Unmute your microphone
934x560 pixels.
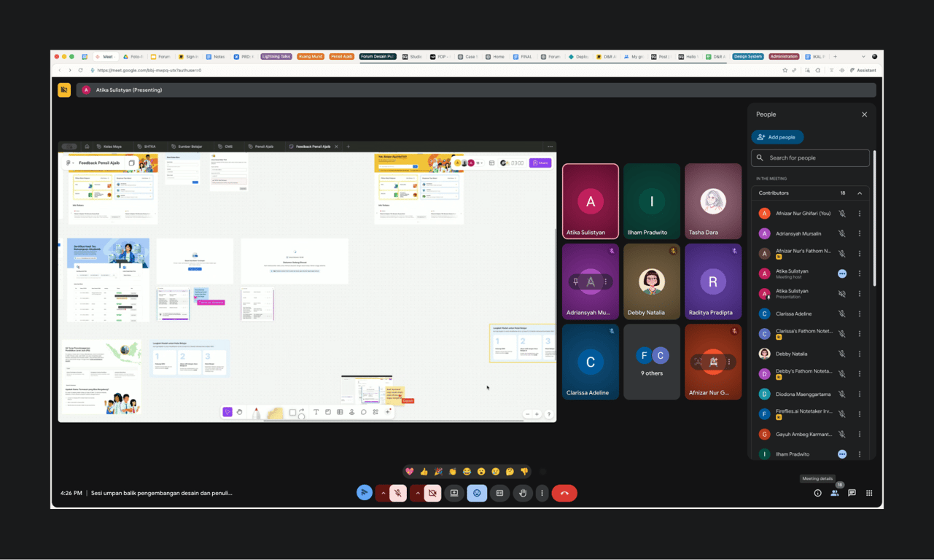(x=398, y=493)
